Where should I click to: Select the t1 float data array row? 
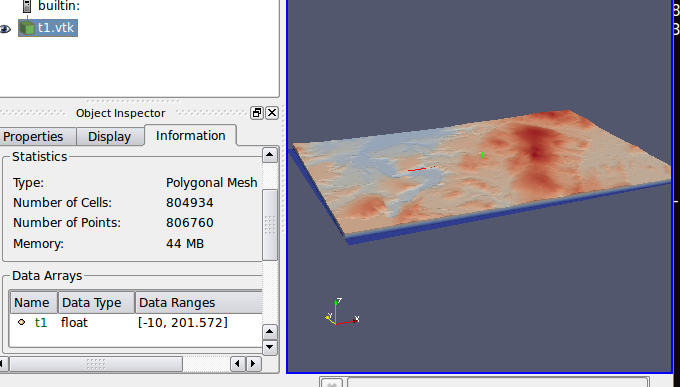(x=136, y=323)
